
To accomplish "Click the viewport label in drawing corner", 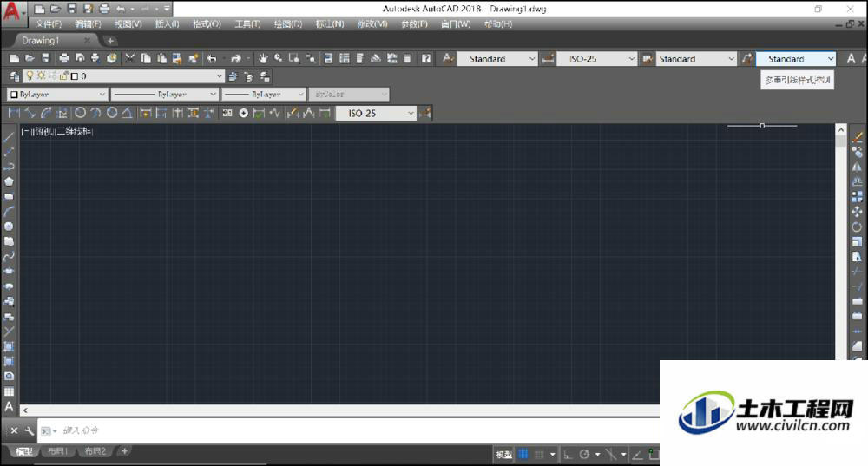I will coord(57,131).
